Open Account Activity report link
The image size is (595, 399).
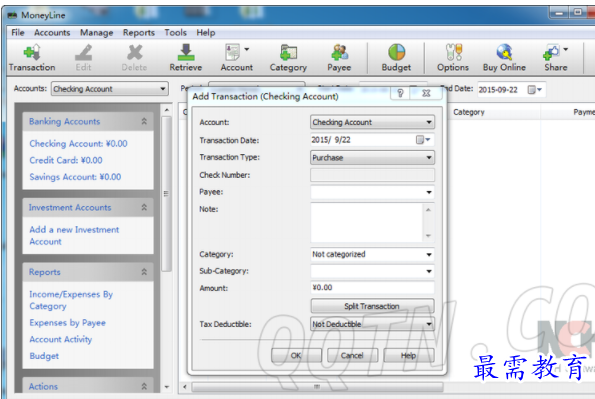61,339
